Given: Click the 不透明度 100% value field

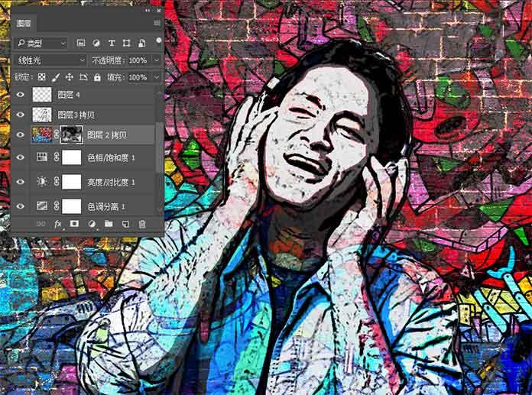Looking at the screenshot, I should [x=138, y=60].
